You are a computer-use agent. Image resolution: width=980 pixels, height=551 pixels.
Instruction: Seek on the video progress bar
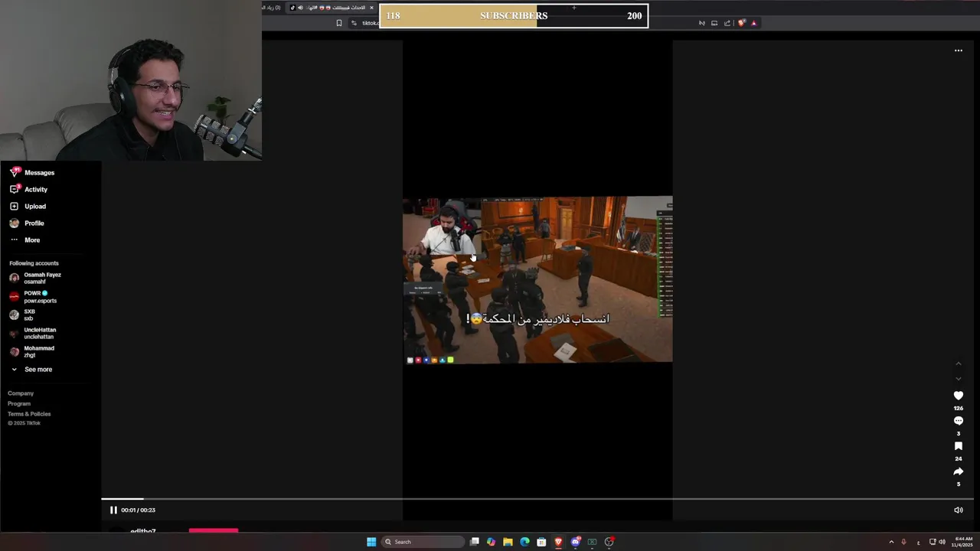[x=537, y=499]
